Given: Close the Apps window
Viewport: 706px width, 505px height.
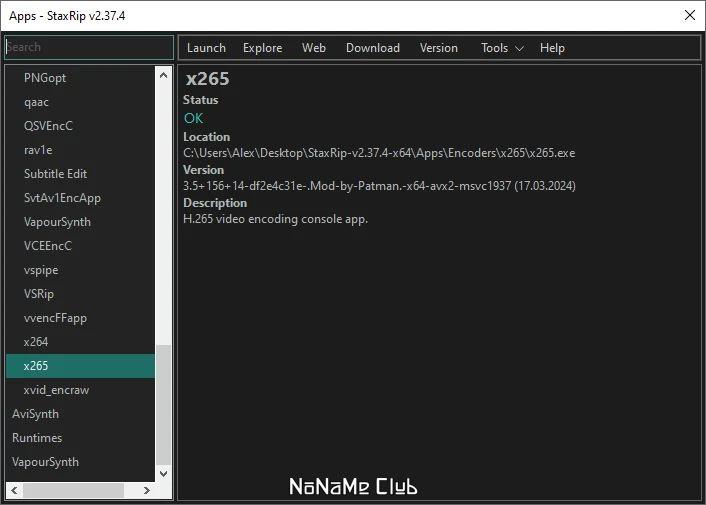Looking at the screenshot, I should 689,15.
